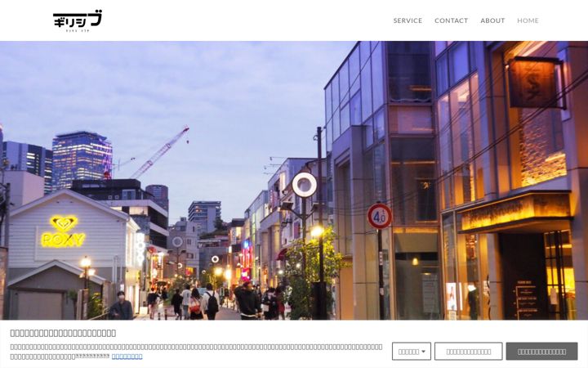Follow the blue underlined cookie policy link
This screenshot has height=368, width=588.
coord(127,357)
